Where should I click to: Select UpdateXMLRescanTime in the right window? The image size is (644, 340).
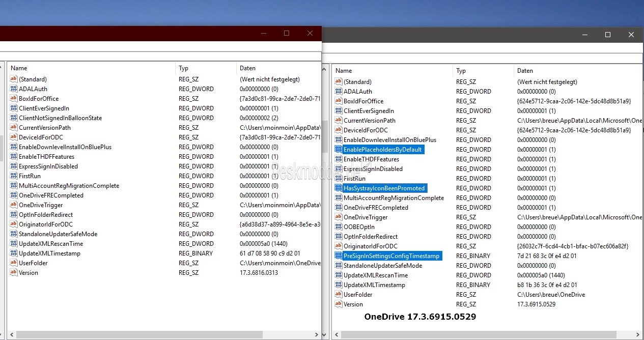click(376, 275)
